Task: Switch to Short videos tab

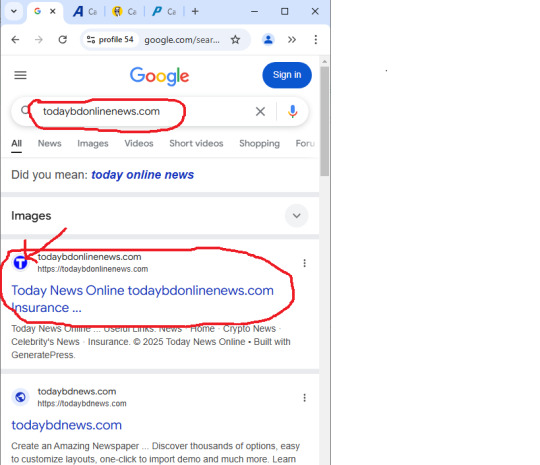Action: tap(196, 143)
